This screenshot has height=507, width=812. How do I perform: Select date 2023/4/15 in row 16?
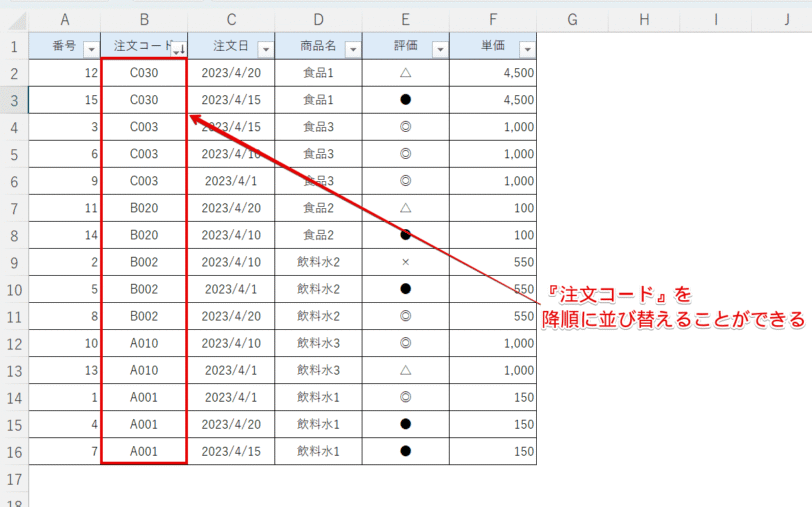tap(231, 452)
